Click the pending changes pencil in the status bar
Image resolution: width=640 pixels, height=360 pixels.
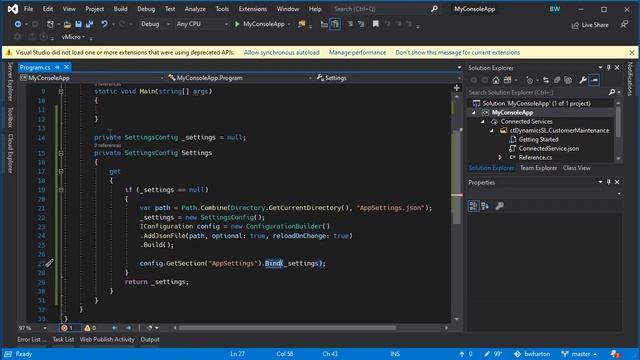493,354
